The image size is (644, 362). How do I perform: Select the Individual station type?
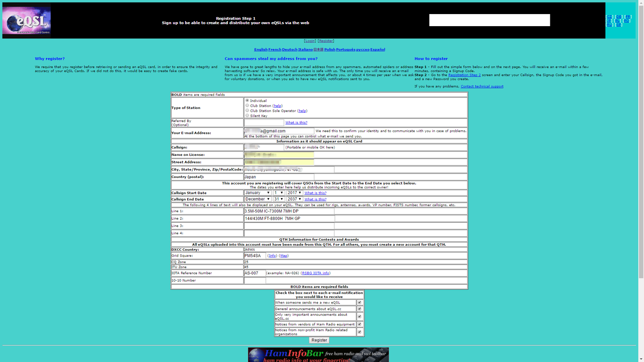(x=247, y=101)
